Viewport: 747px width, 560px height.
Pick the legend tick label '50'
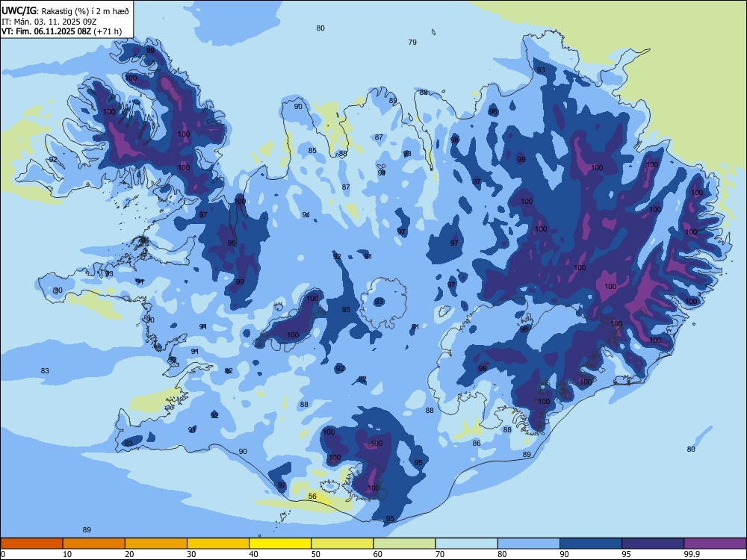[316, 554]
